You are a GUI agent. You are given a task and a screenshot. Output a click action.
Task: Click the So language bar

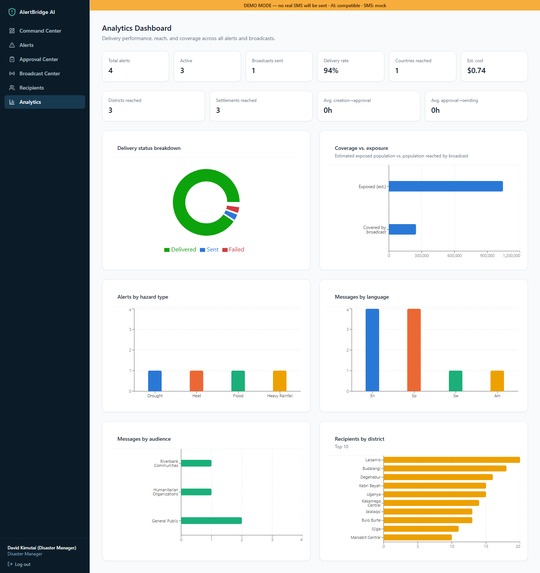click(x=414, y=350)
